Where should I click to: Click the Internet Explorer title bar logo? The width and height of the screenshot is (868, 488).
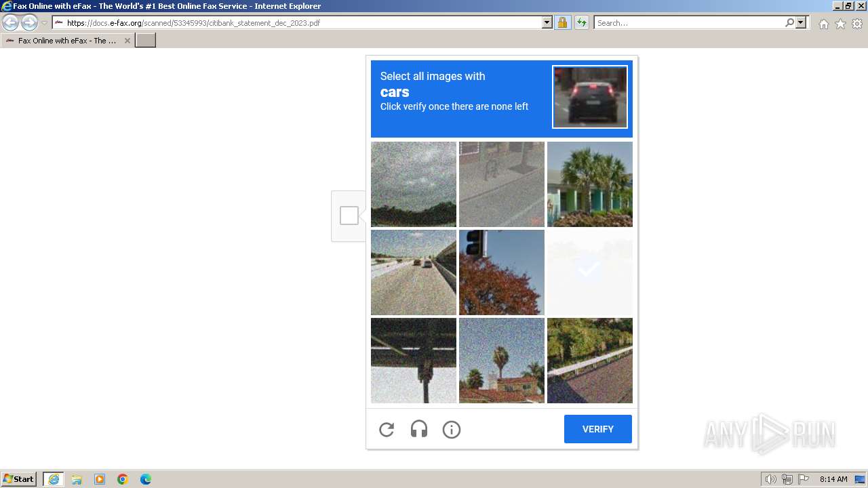coord(7,6)
